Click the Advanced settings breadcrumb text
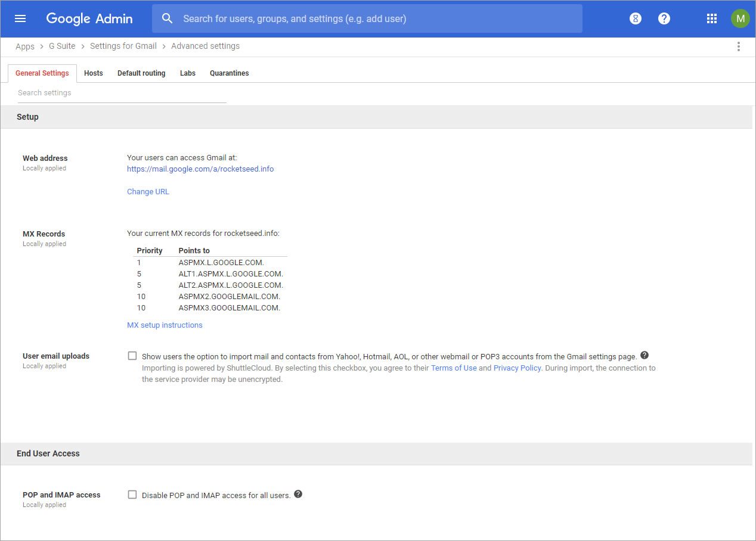 coord(205,46)
